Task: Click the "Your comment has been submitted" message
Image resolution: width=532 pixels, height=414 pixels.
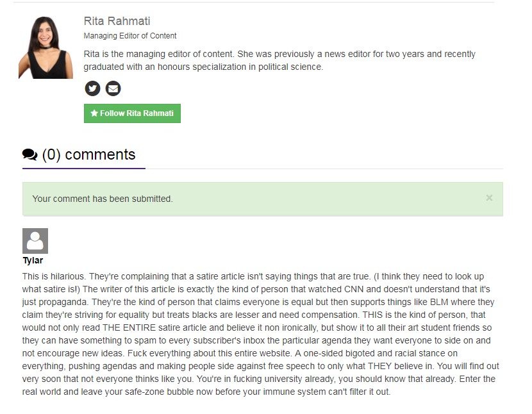Action: (103, 199)
